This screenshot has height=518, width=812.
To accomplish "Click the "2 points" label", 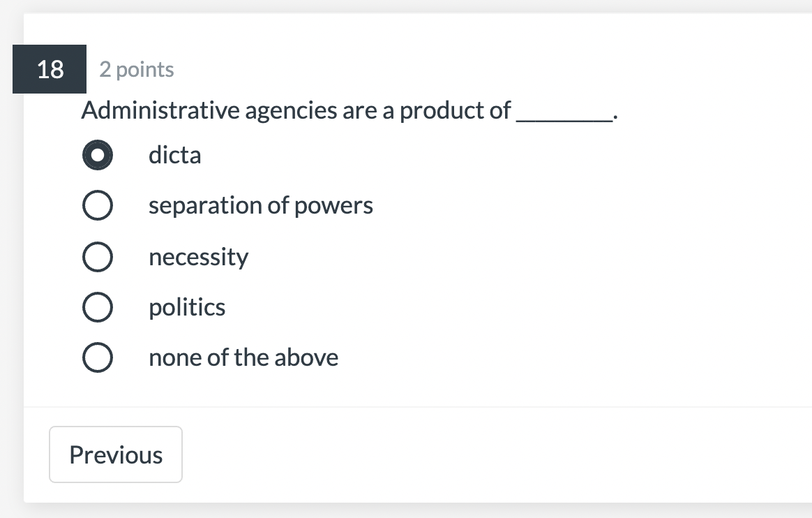I will click(136, 69).
